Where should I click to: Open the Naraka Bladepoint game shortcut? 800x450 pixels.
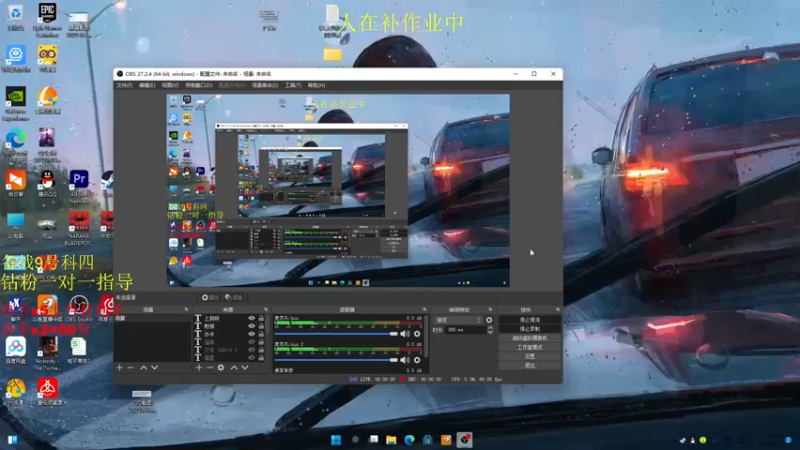point(79,228)
